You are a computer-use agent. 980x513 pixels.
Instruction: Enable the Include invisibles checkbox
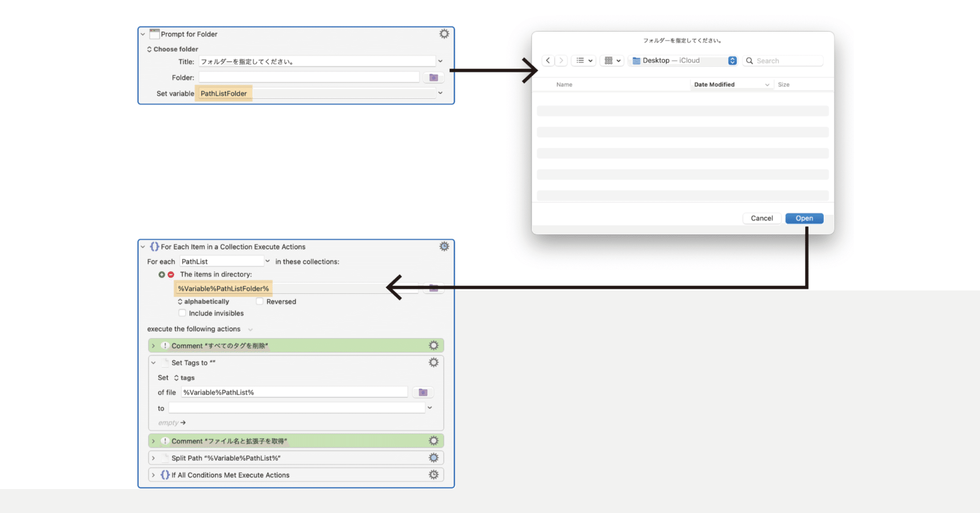(182, 313)
